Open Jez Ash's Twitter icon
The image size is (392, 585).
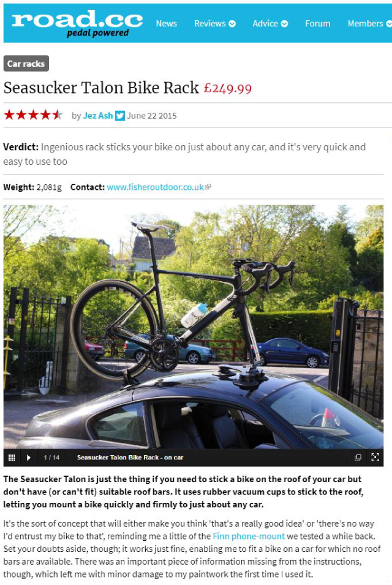point(119,116)
